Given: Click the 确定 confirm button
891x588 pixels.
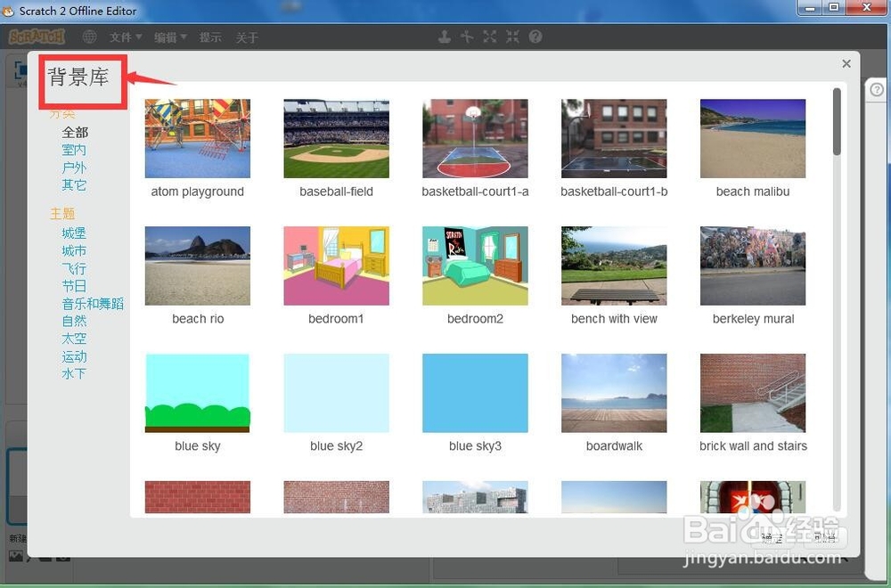Looking at the screenshot, I should (772, 538).
